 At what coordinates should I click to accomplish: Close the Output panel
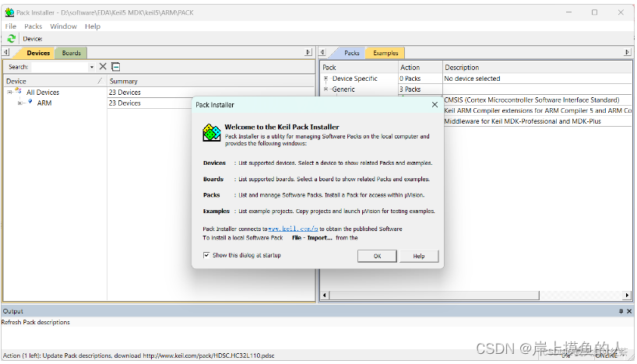pos(629,311)
